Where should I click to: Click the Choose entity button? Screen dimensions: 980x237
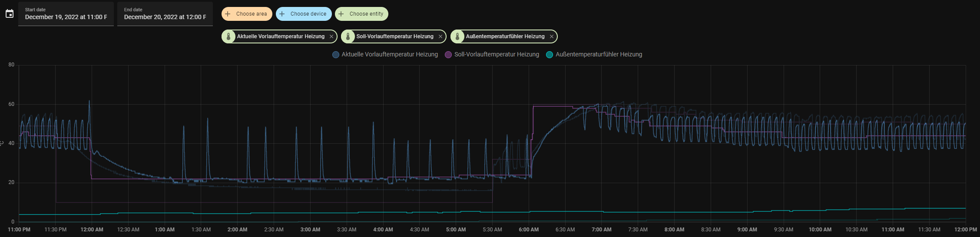361,14
